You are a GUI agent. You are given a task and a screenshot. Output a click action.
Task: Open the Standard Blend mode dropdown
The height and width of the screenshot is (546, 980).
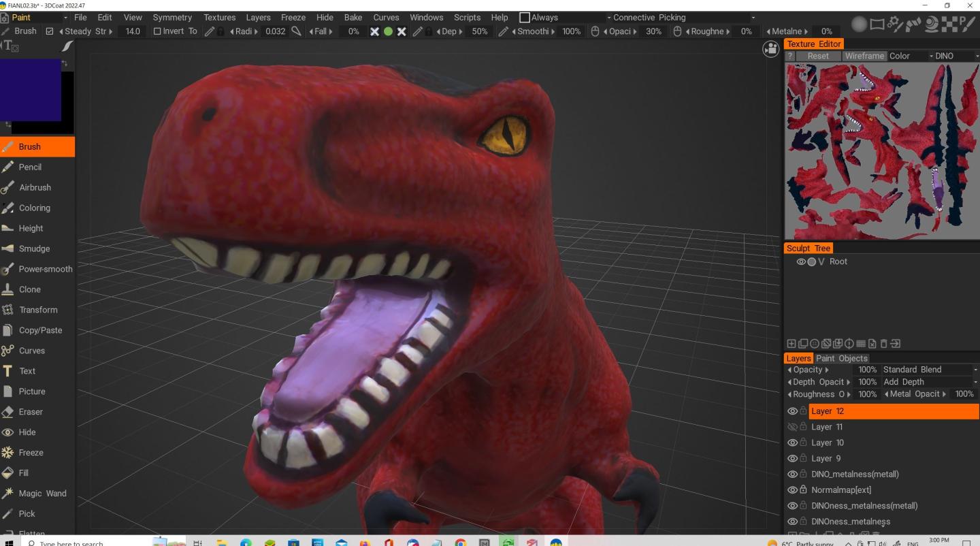coord(930,370)
